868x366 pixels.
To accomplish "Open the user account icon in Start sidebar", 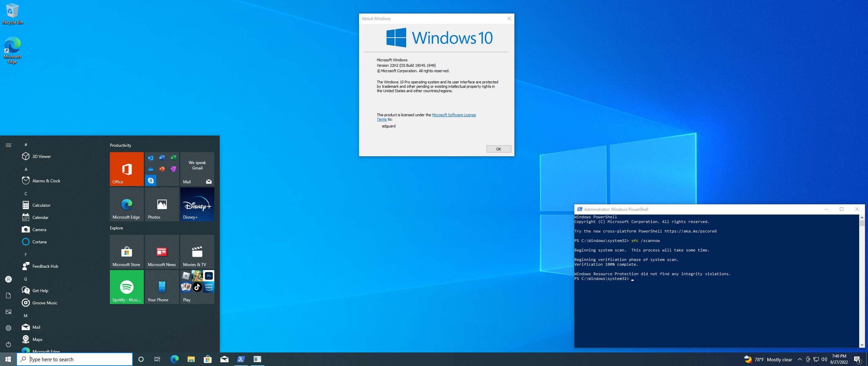I will point(8,279).
